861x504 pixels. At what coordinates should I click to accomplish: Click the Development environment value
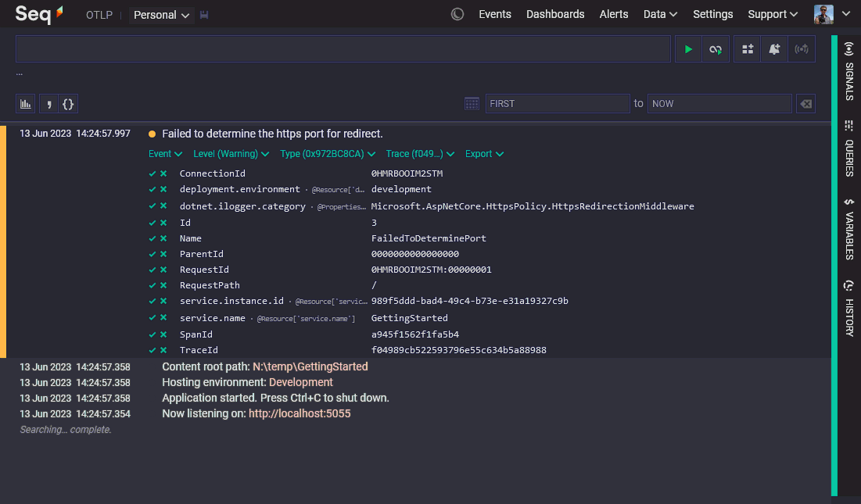coord(301,382)
